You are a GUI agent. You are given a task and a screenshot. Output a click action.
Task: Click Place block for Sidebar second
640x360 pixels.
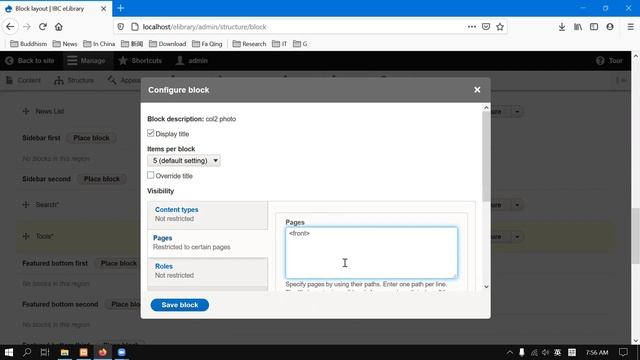[x=102, y=179]
